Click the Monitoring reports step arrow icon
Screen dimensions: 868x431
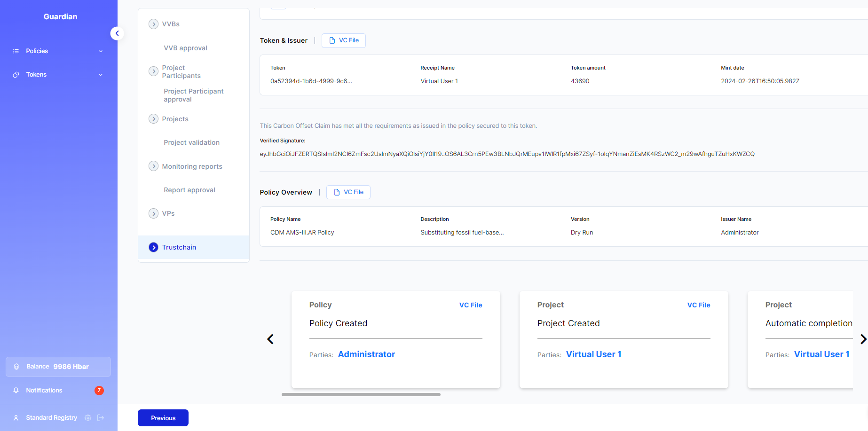tap(153, 166)
